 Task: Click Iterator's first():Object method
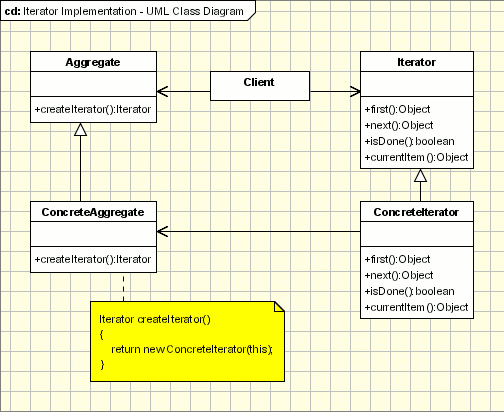click(397, 109)
